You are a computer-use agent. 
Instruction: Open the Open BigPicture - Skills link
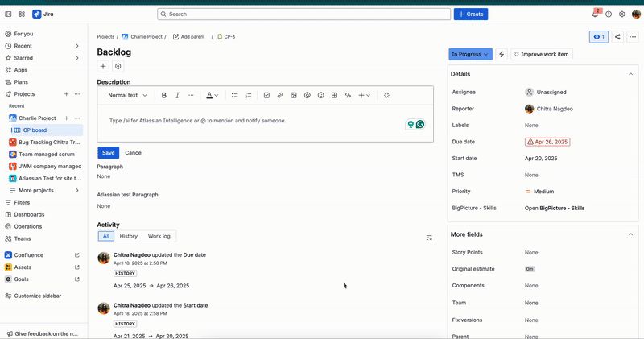pyautogui.click(x=555, y=208)
